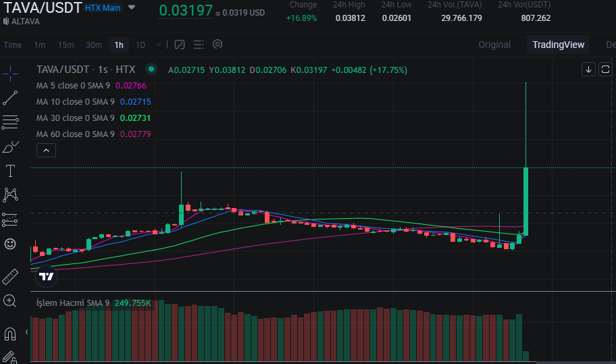Switch to the TradingView chart tab
This screenshot has height=364, width=616.
point(558,45)
